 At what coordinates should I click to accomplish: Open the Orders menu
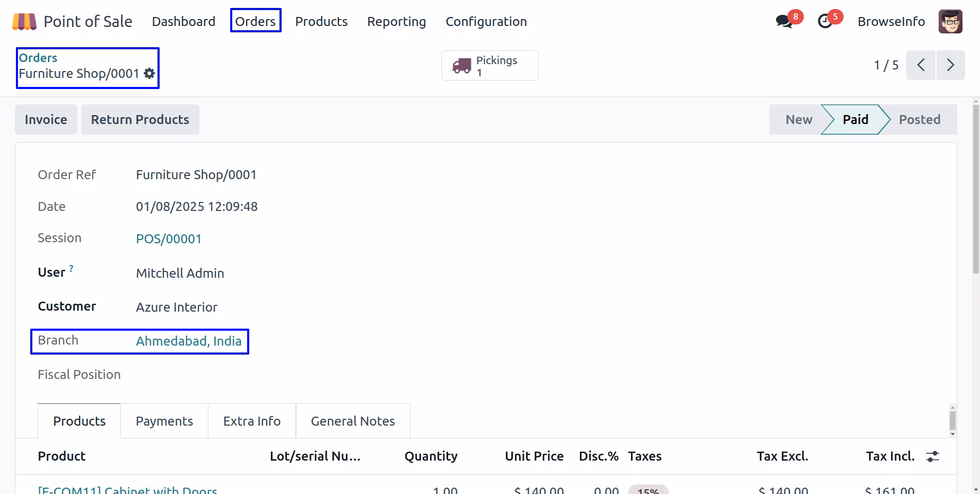[256, 21]
